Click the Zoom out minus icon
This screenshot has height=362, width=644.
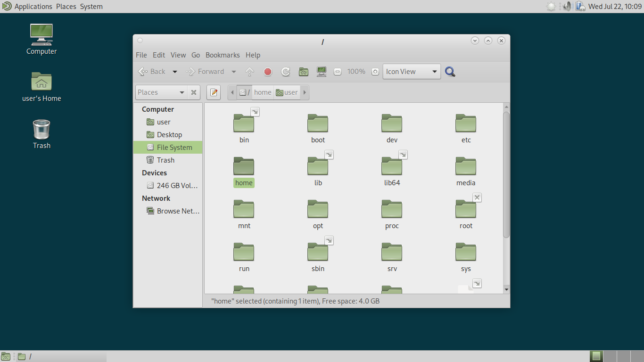[x=338, y=72]
